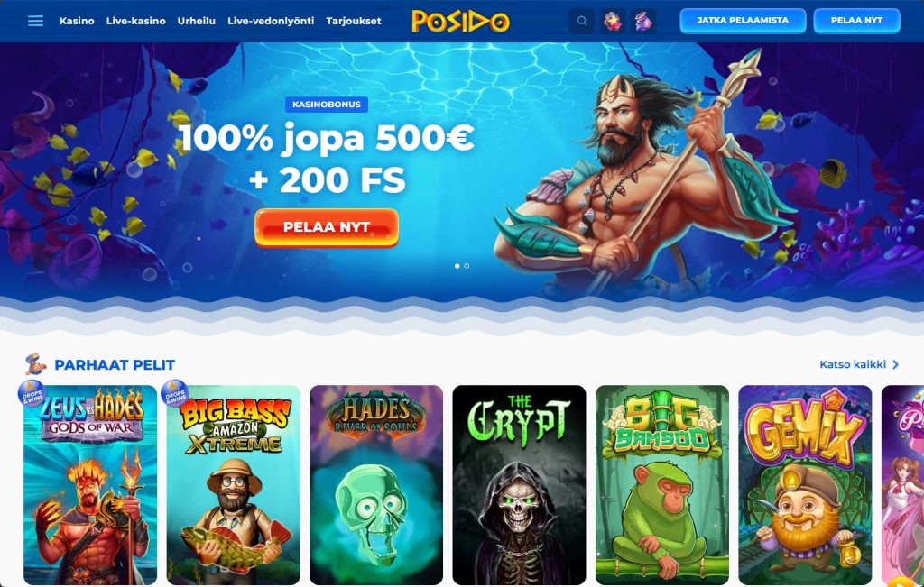Open the Live-kasino menu item
The width and height of the screenshot is (924, 587).
(x=135, y=21)
